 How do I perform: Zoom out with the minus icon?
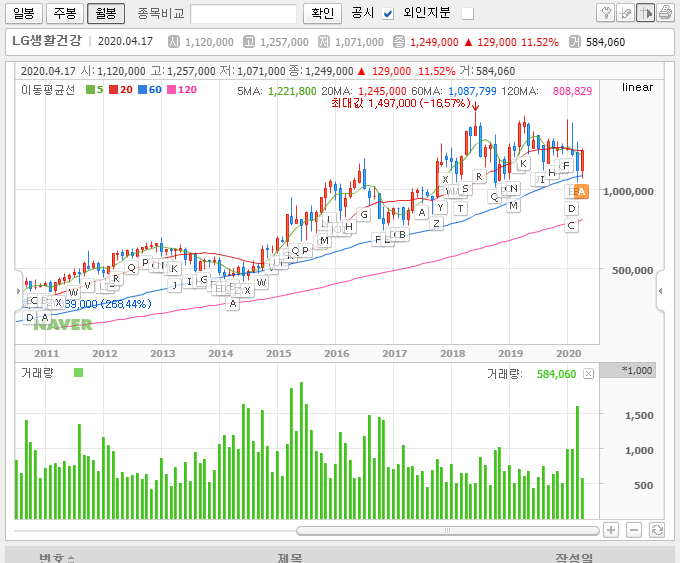tap(634, 530)
